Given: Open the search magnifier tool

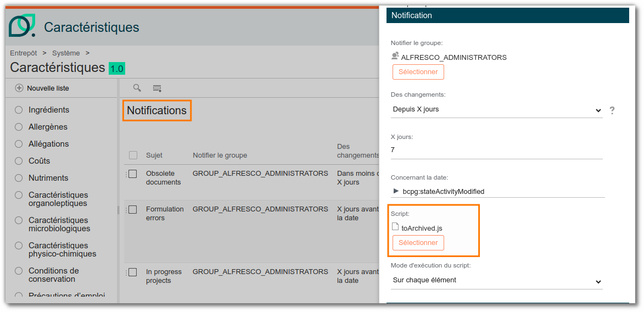Looking at the screenshot, I should [x=137, y=87].
